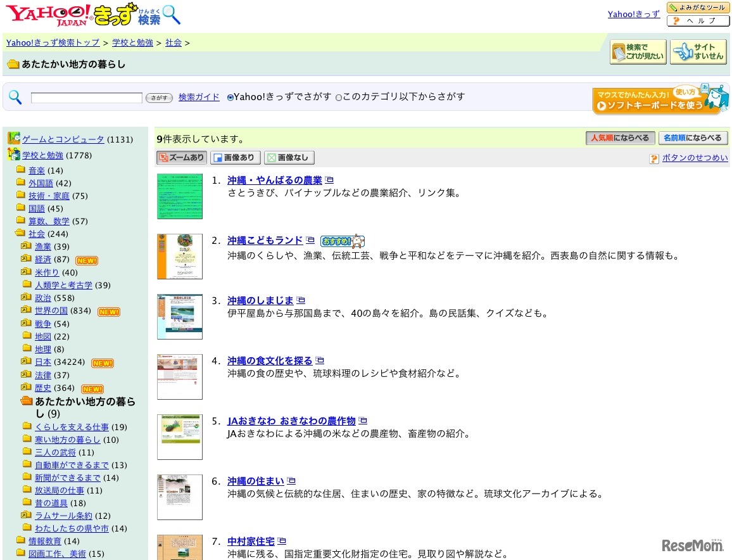Switch sorting to 名前順にならべる
732x560 pixels.
pyautogui.click(x=693, y=137)
